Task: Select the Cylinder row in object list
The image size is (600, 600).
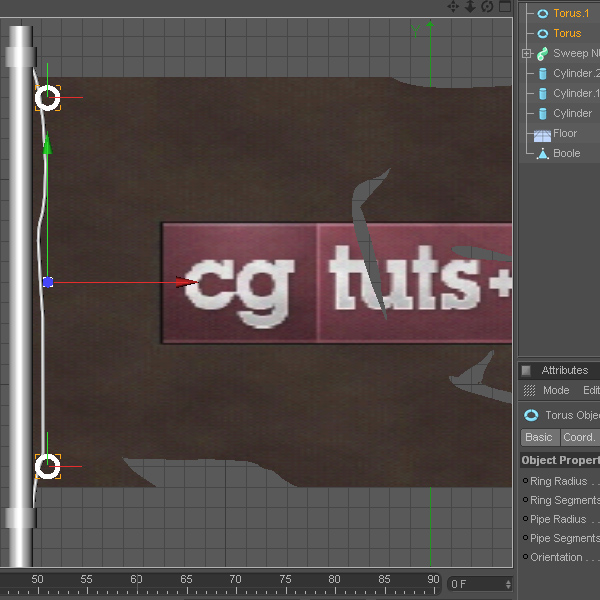Action: pyautogui.click(x=572, y=113)
